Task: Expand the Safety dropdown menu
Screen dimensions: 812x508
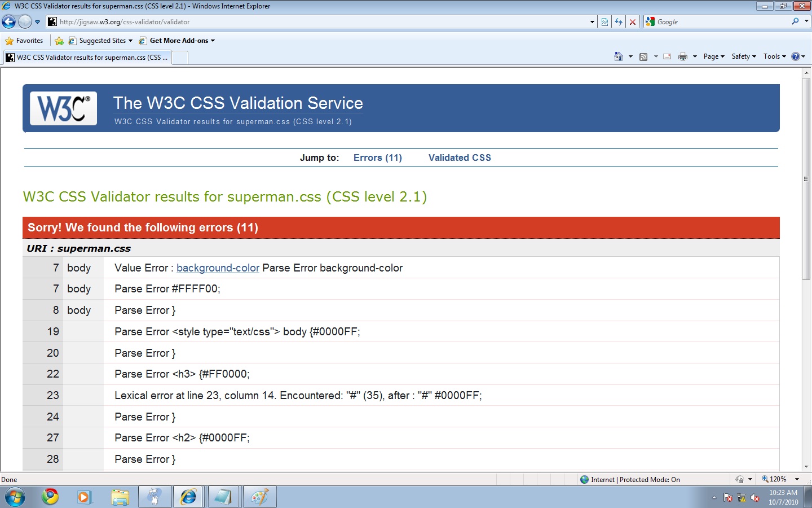Action: [x=743, y=56]
